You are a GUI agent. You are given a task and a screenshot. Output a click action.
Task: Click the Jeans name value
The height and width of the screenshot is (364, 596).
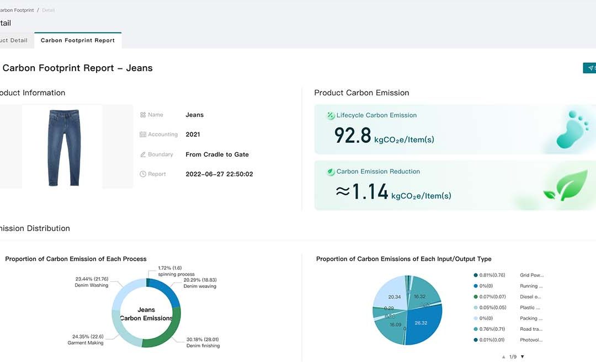click(195, 115)
